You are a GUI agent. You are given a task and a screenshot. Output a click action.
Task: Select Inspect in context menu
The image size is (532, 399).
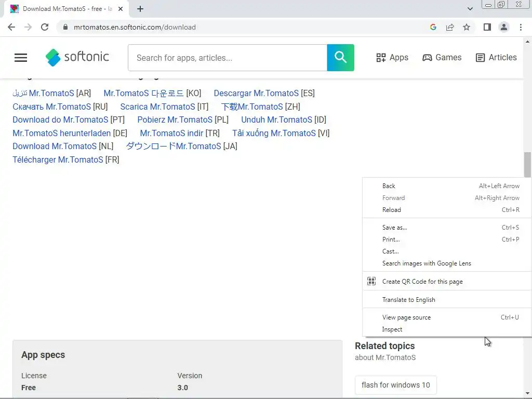coord(447,329)
